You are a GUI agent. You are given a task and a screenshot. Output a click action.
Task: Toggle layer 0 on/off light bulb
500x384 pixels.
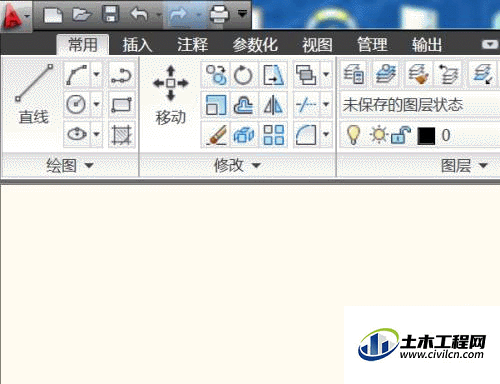click(x=353, y=135)
